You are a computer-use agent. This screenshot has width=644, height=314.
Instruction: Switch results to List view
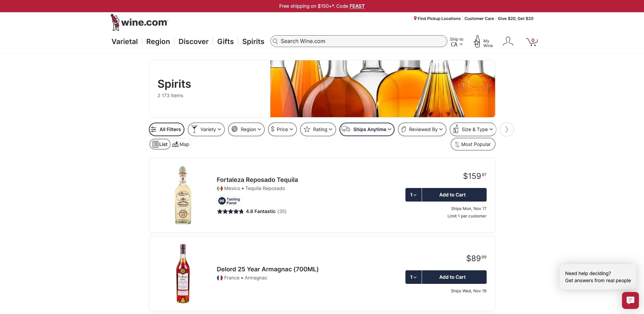[160, 144]
